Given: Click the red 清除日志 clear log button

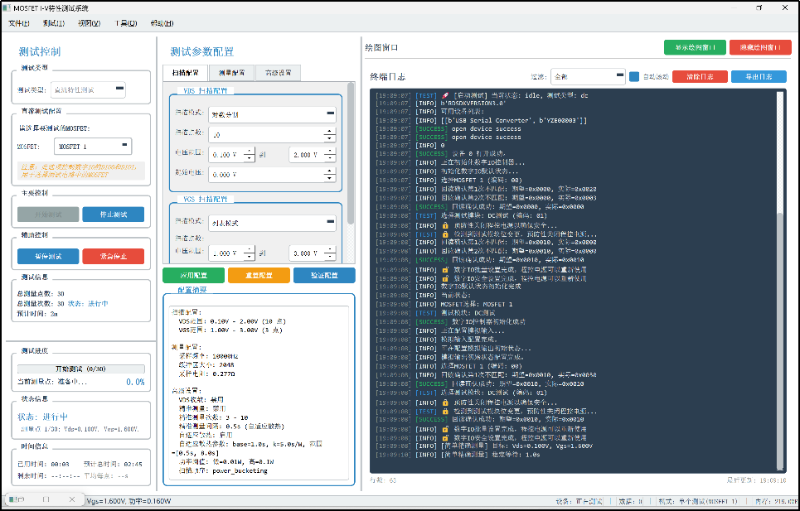Looking at the screenshot, I should coord(699,76).
